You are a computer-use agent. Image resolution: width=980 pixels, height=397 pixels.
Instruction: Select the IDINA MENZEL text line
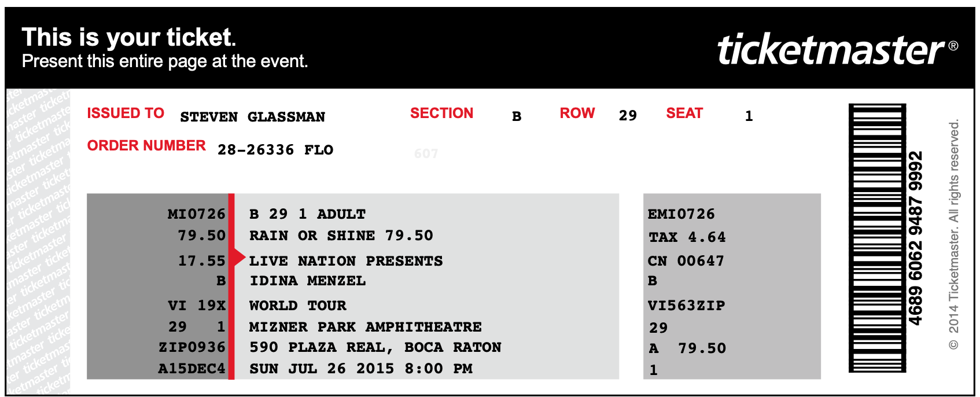(x=308, y=281)
